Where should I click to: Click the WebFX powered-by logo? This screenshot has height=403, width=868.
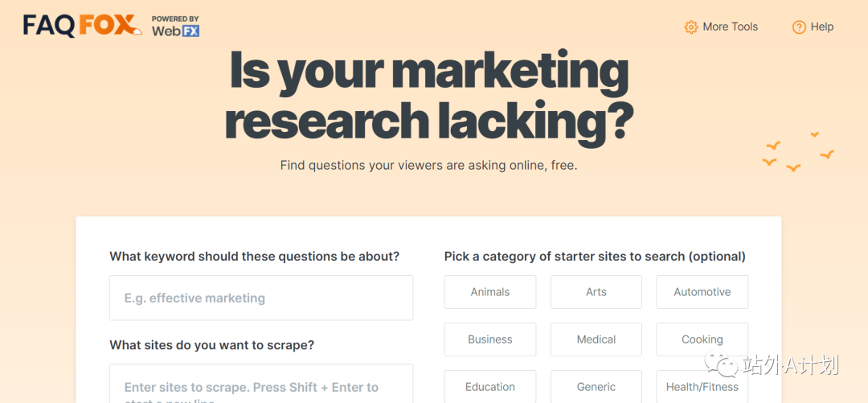coord(175,27)
